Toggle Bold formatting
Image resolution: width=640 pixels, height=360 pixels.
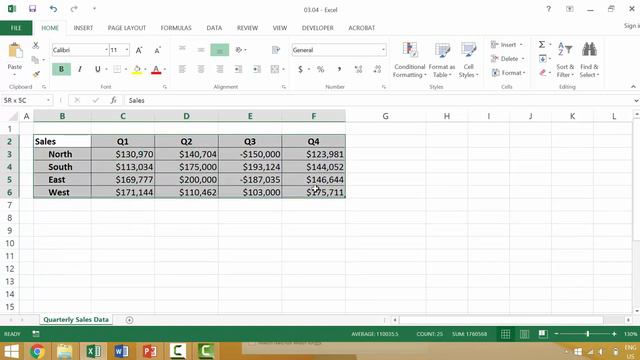click(x=61, y=69)
